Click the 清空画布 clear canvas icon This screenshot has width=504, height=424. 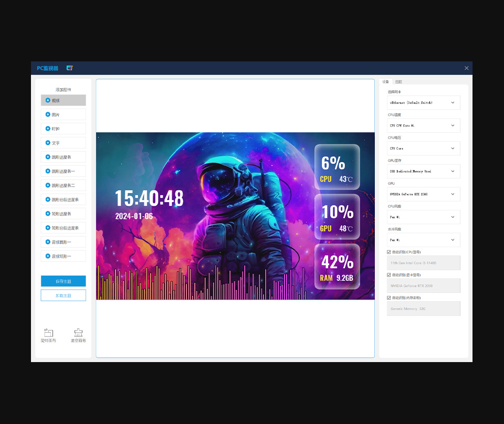tap(78, 333)
